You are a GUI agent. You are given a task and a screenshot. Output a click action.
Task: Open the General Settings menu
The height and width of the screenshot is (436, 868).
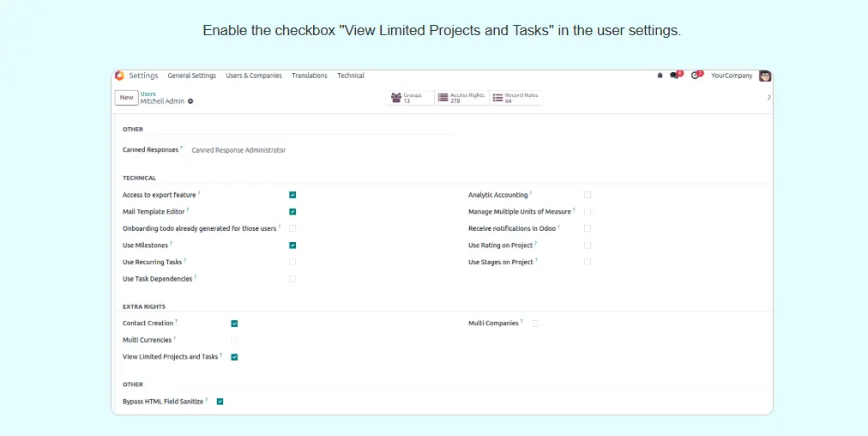coord(192,76)
